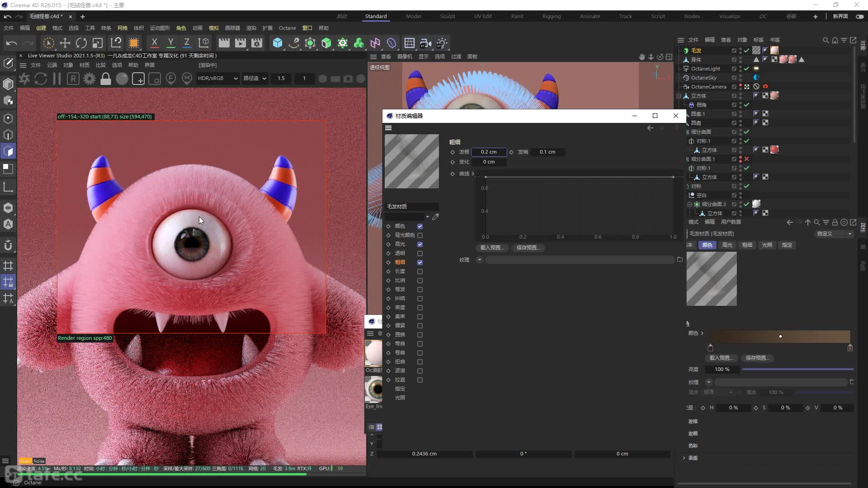
Task: Expand the 颜色 gradient disclosure arrow
Action: tap(702, 333)
